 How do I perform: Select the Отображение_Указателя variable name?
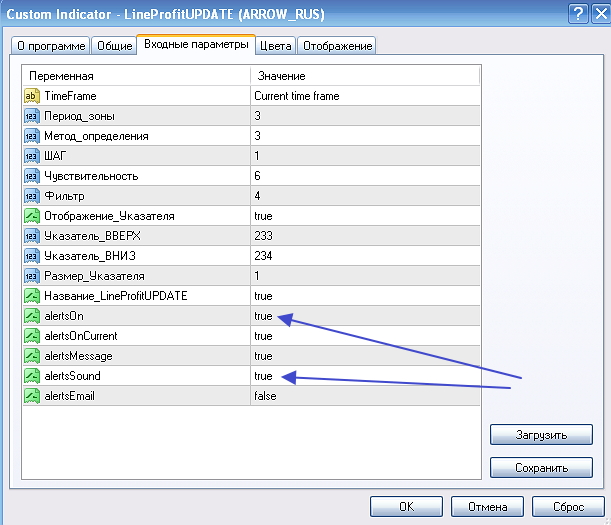pyautogui.click(x=109, y=216)
